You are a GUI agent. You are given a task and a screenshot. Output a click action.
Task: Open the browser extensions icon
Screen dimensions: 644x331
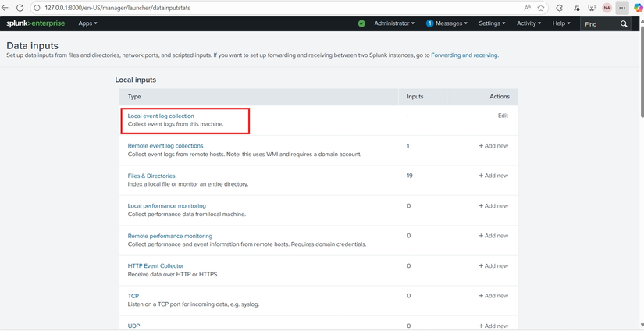click(x=559, y=8)
